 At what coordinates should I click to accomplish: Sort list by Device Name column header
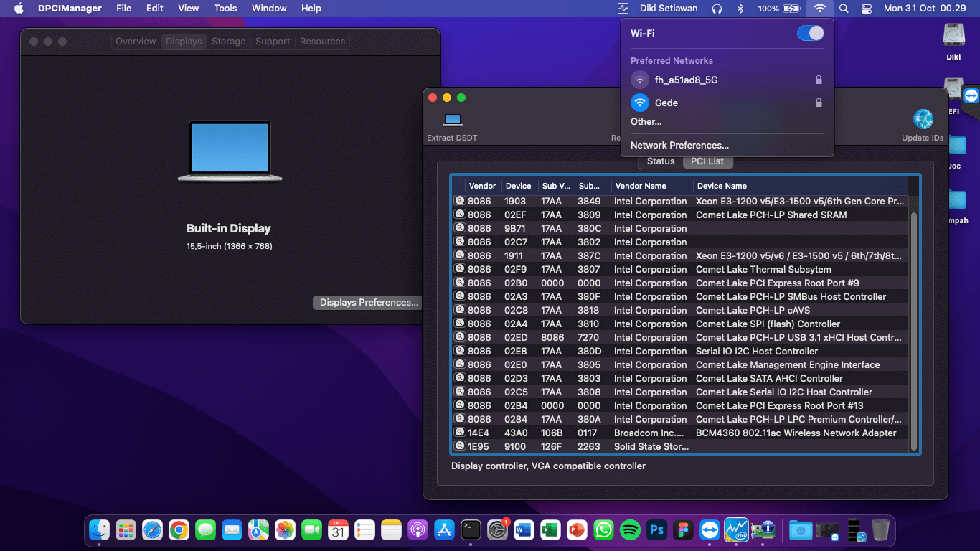pos(721,186)
